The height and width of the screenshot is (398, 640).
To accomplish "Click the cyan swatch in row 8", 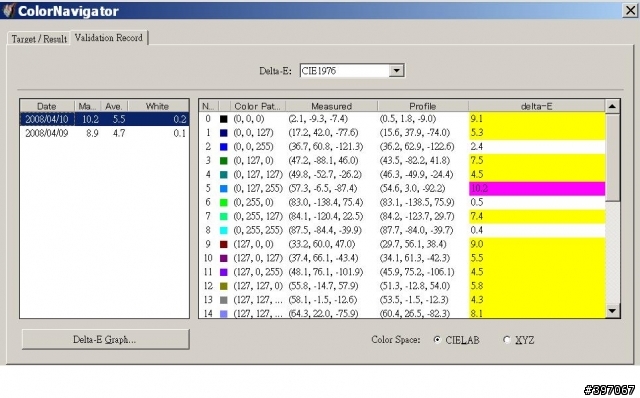I will click(x=224, y=230).
